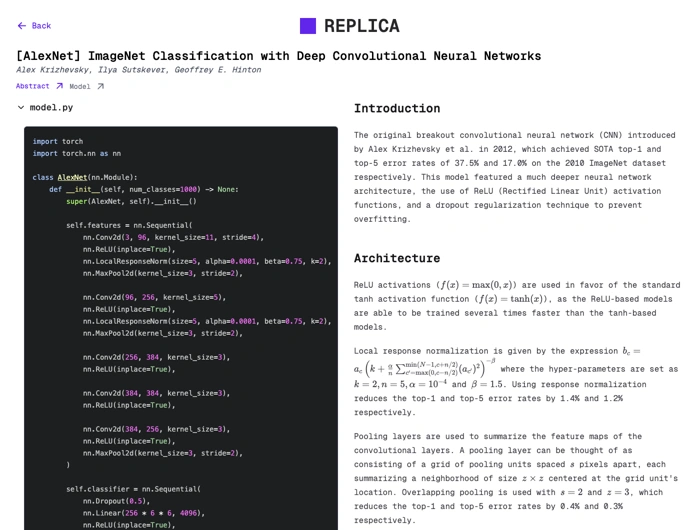Click the self.features line in code block
This screenshot has height=530, width=700.
[x=129, y=225]
